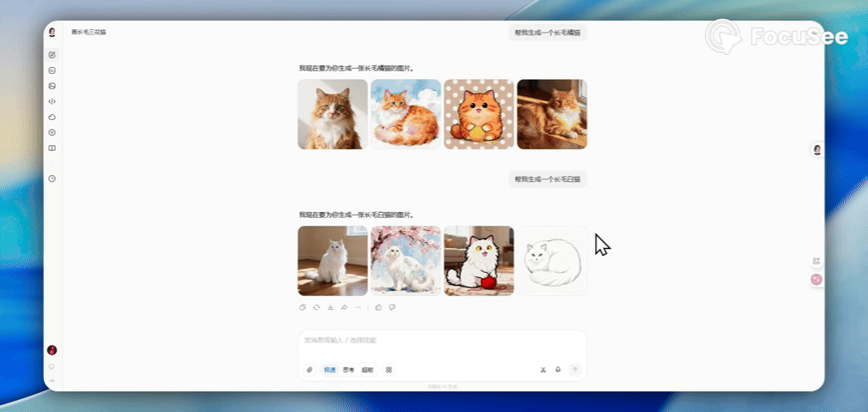Open the white cat on wooden floor thumbnail
Viewport: 868px width, 412px height.
tap(333, 261)
